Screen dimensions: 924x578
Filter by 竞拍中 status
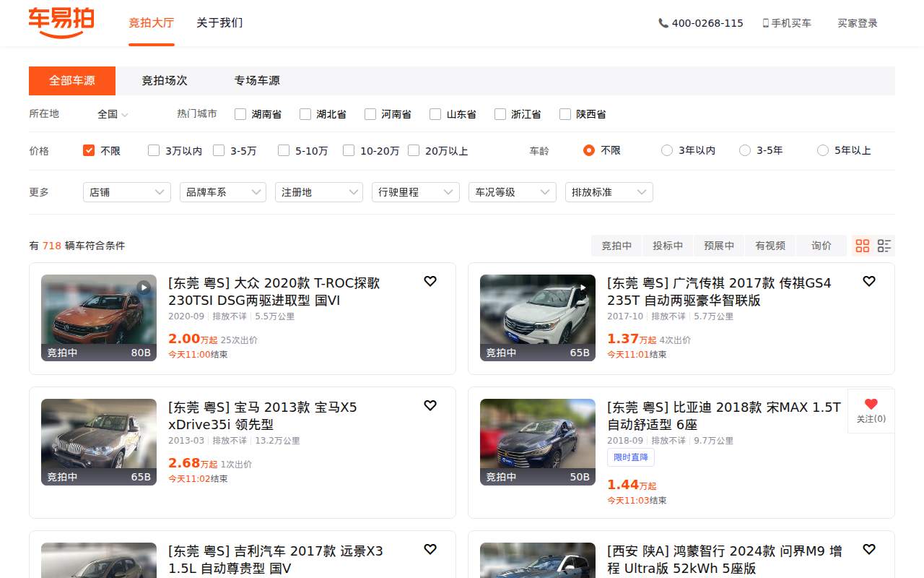[x=616, y=246]
